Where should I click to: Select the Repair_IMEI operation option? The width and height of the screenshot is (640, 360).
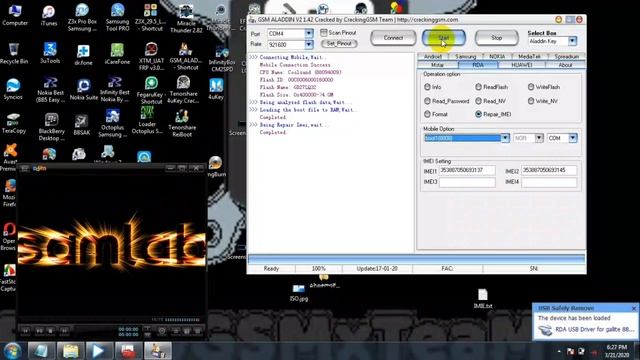[493, 114]
